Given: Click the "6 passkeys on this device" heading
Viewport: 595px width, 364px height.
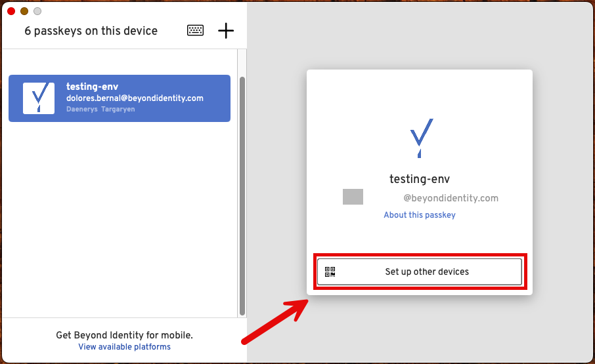Looking at the screenshot, I should (91, 31).
